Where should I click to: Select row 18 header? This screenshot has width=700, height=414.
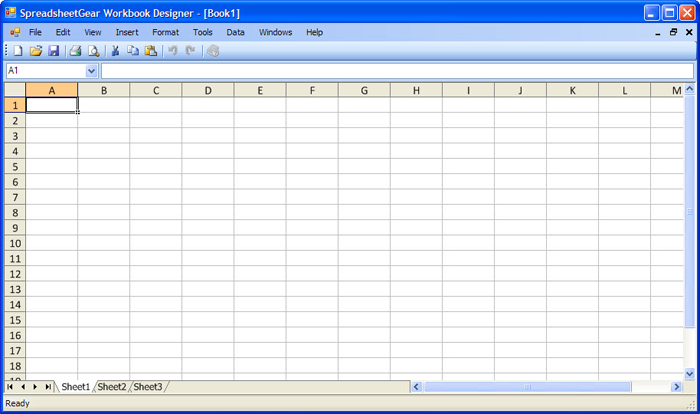[15, 366]
